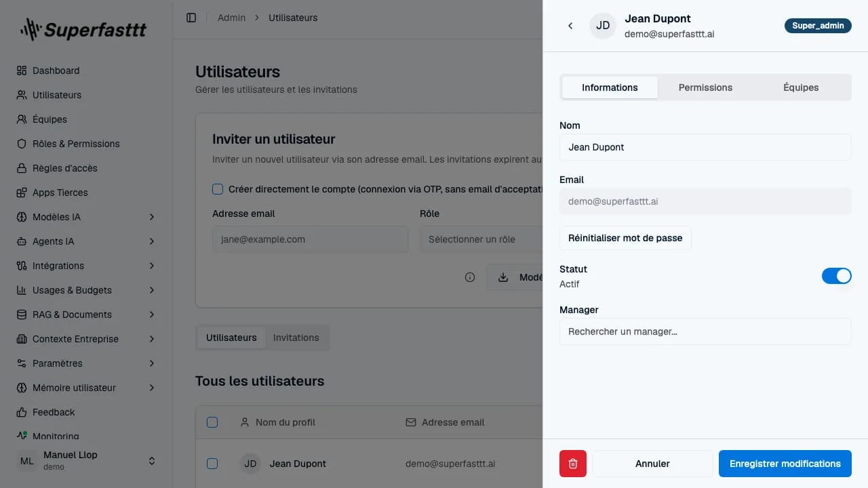Click the Contexte Entreprise icon

tap(22, 339)
